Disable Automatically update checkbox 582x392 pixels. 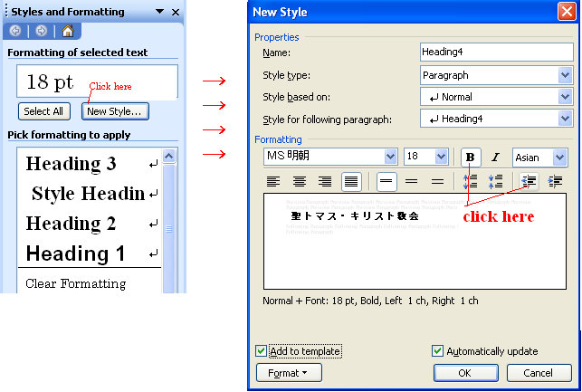[438, 351]
